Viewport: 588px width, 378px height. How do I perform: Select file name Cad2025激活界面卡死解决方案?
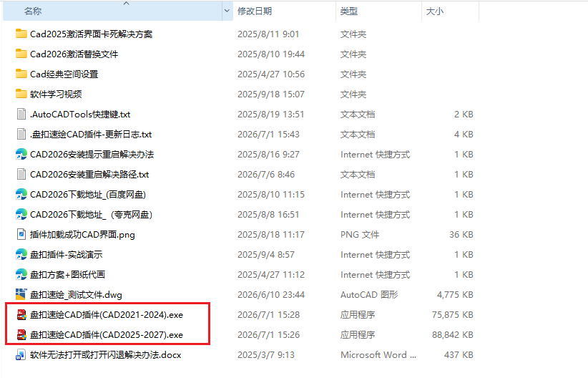click(x=91, y=34)
